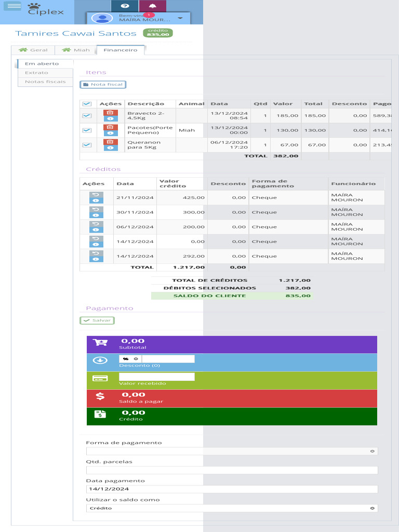Revert the 14/12/2024 credit of 292,00
Viewport: 399px width, 532px height.
[x=96, y=253]
